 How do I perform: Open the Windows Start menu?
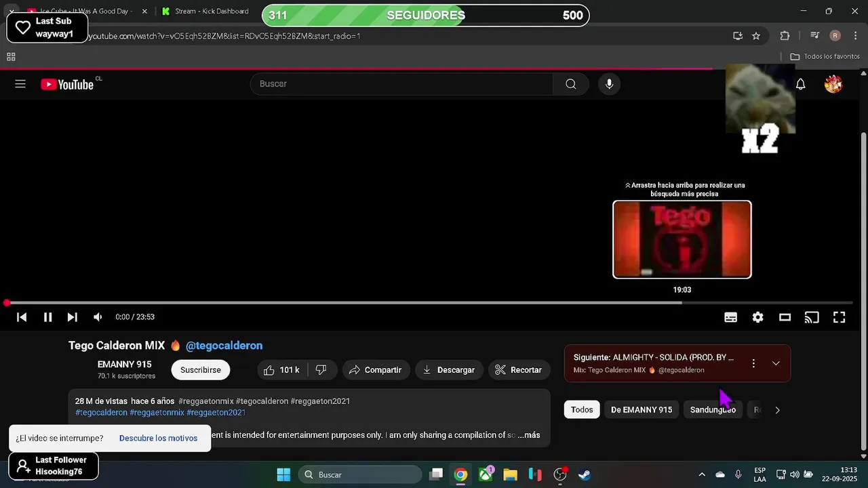(x=283, y=474)
